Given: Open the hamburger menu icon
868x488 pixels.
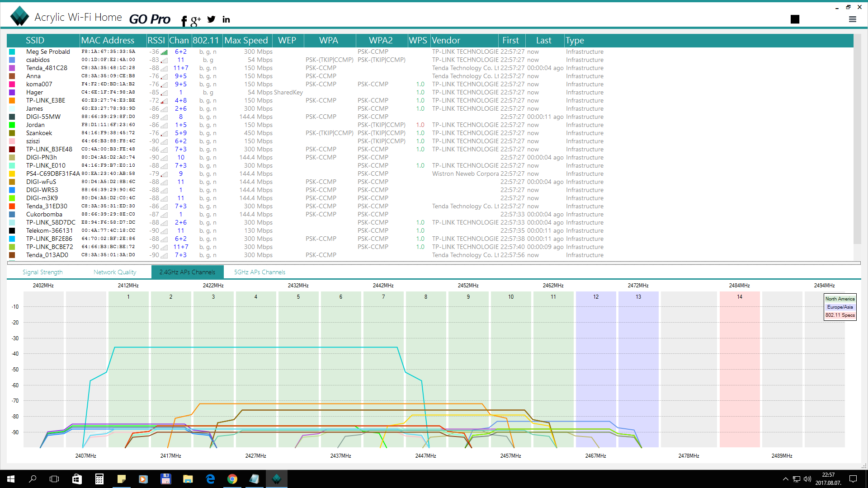Looking at the screenshot, I should click(853, 19).
